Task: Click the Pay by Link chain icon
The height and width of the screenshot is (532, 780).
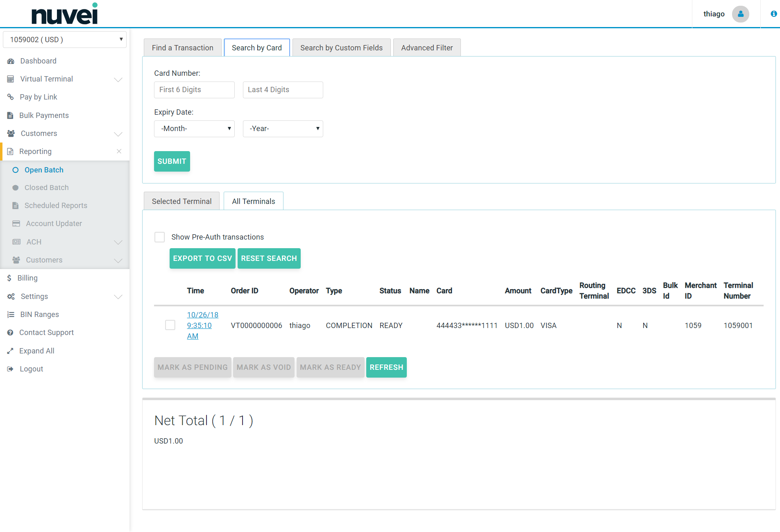Action: (11, 97)
